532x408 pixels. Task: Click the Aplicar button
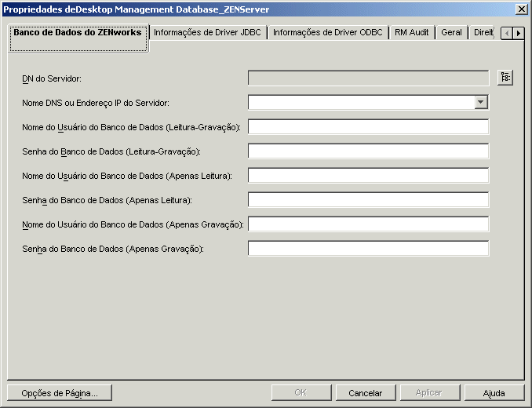pos(429,393)
